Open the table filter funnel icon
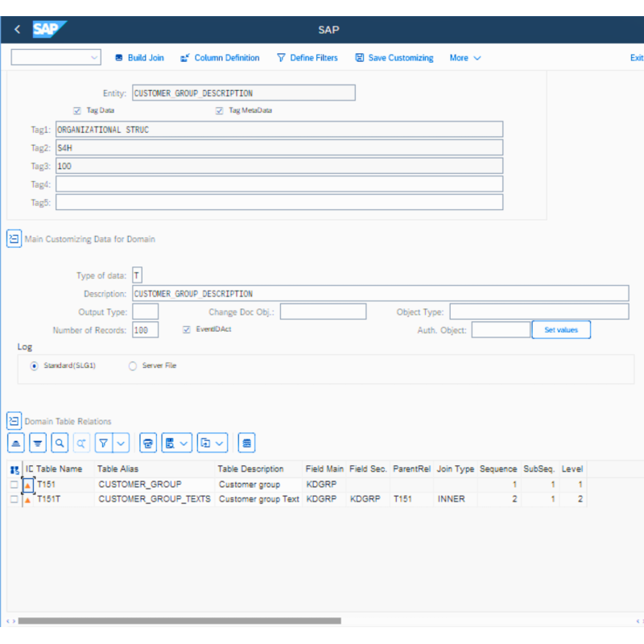 103,443
